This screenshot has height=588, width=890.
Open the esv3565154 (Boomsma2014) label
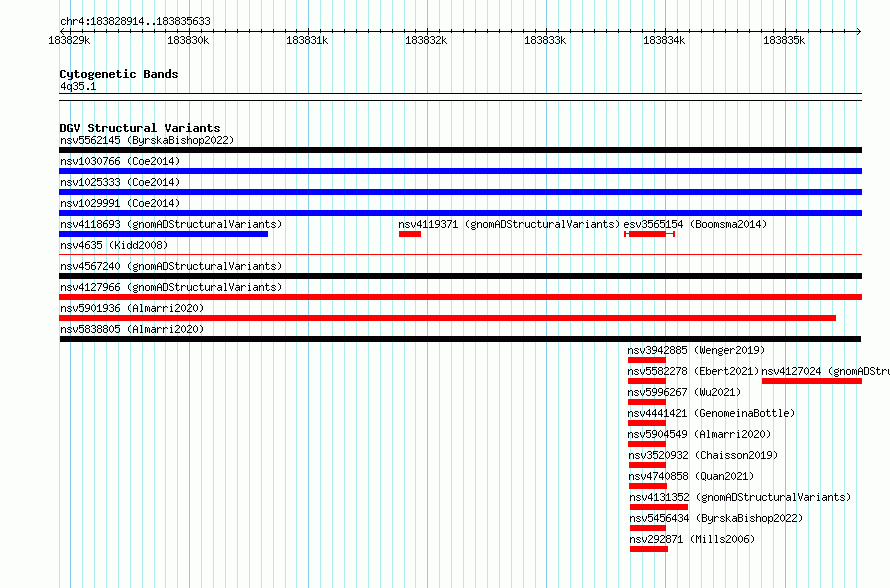coord(695,224)
